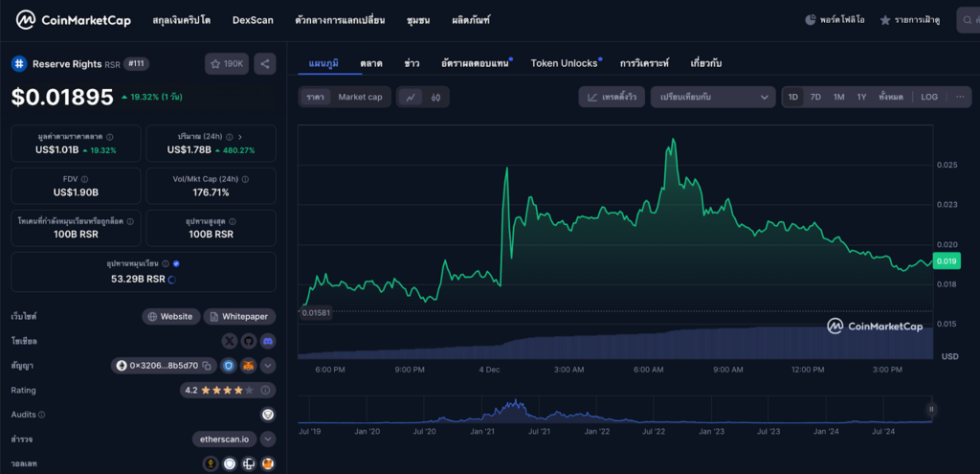Switch chart to candlestick view icon

(x=435, y=97)
